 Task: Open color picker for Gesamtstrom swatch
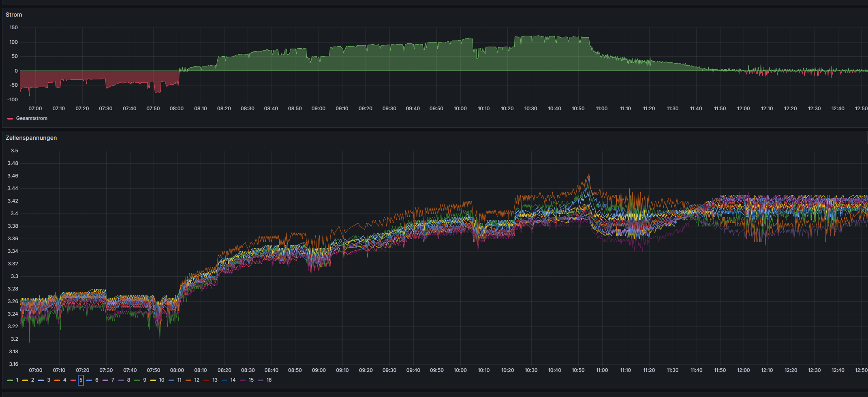[10, 119]
